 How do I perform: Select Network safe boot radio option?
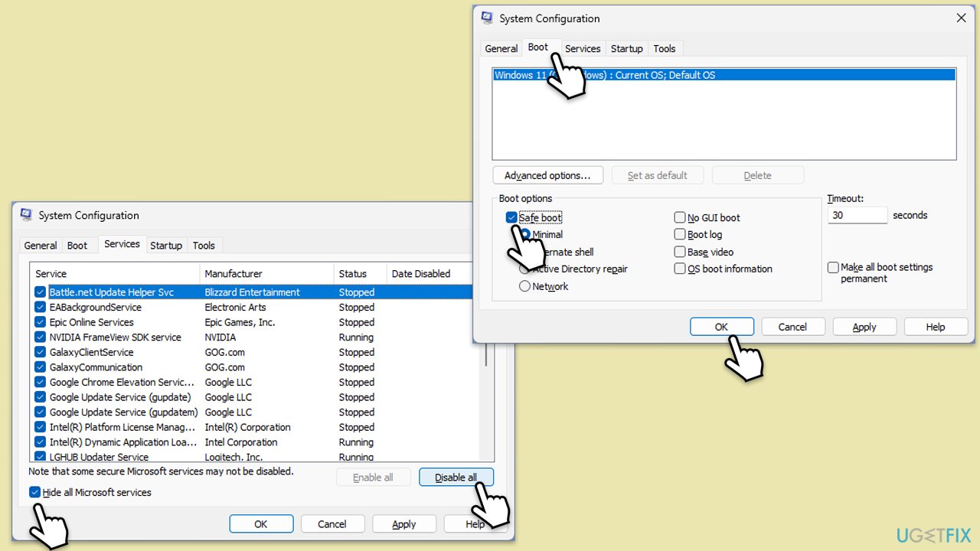coord(524,286)
